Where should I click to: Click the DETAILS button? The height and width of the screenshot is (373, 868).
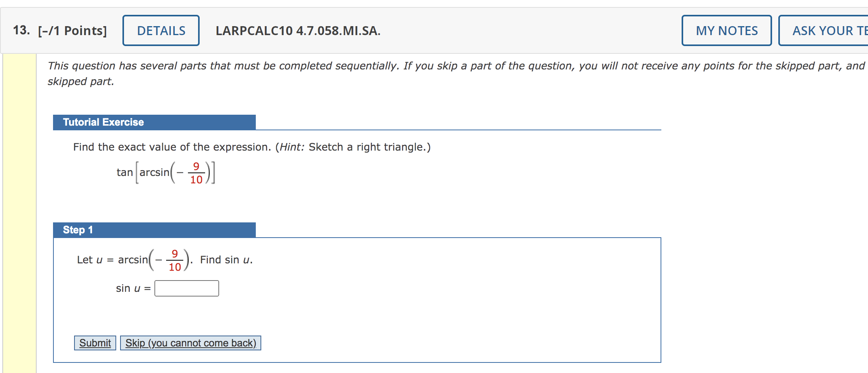[x=160, y=30]
